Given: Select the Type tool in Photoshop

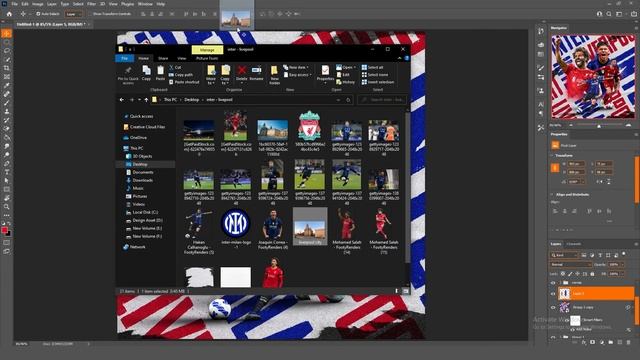Looking at the screenshot, I should pos(7,172).
